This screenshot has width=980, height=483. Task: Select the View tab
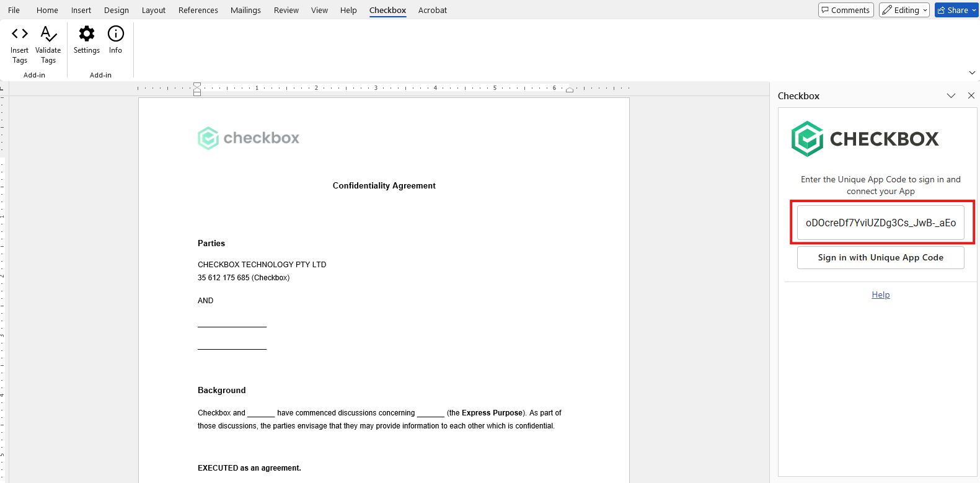(319, 10)
